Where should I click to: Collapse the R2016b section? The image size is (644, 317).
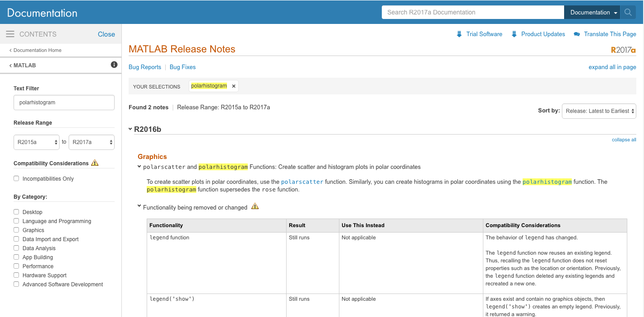pos(130,129)
